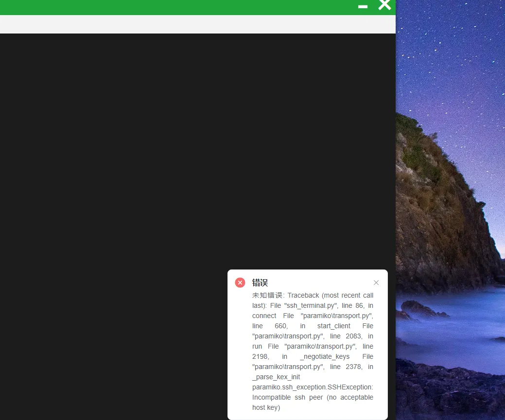
Task: Click the "start_client" text in the traceback
Action: click(333, 326)
